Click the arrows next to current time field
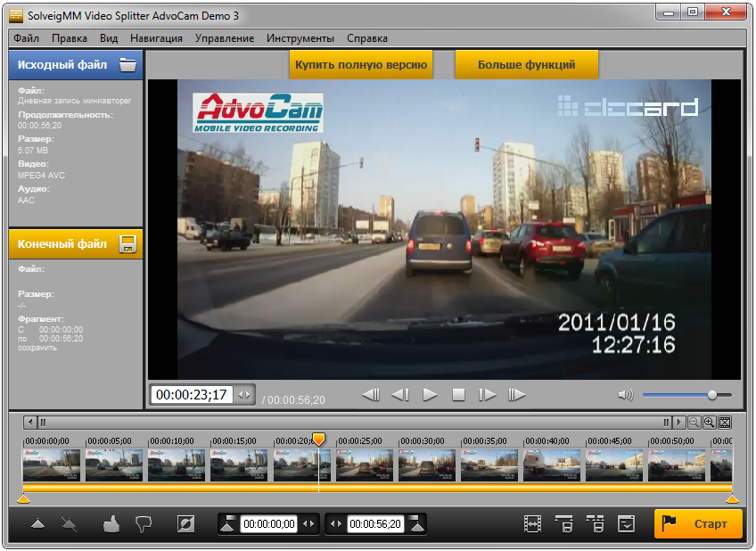This screenshot has width=756, height=551. (x=244, y=395)
